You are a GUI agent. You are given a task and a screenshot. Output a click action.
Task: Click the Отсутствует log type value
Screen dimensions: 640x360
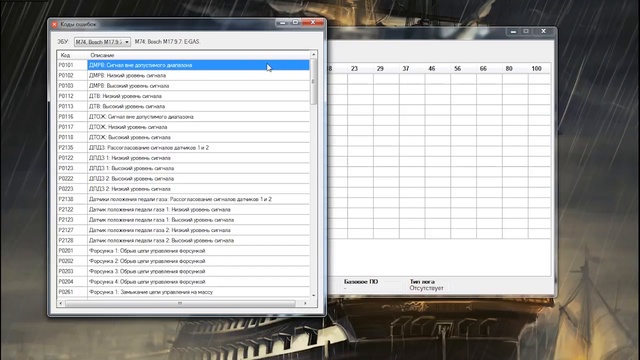(x=427, y=288)
